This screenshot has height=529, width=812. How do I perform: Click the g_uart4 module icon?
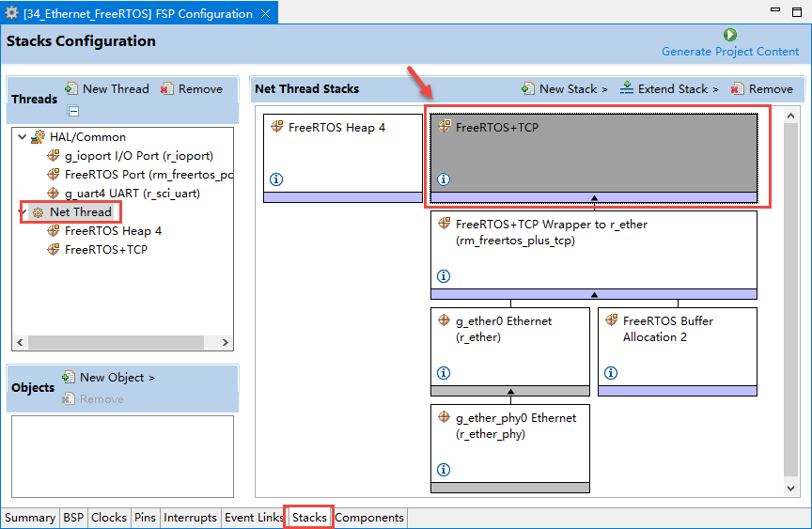54,193
